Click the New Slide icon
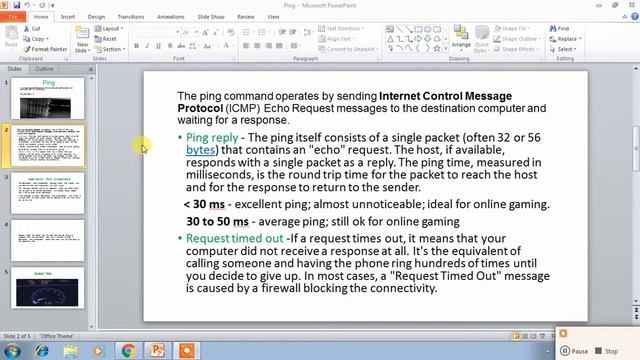Viewport: 640px width, 360px height. click(x=82, y=33)
